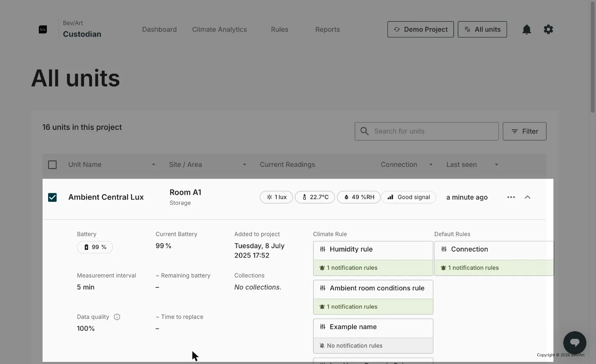This screenshot has height=364, width=596.
Task: Click the Current Readings column header
Action: pos(287,165)
